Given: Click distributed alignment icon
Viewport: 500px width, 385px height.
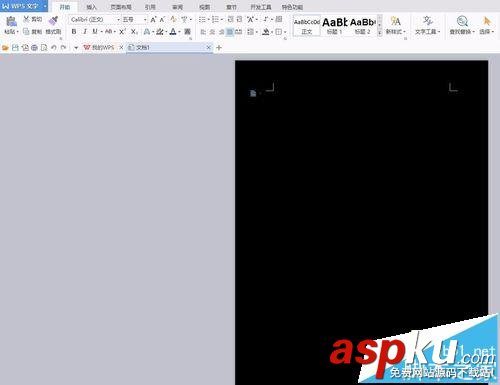Looking at the screenshot, I should point(239,32).
